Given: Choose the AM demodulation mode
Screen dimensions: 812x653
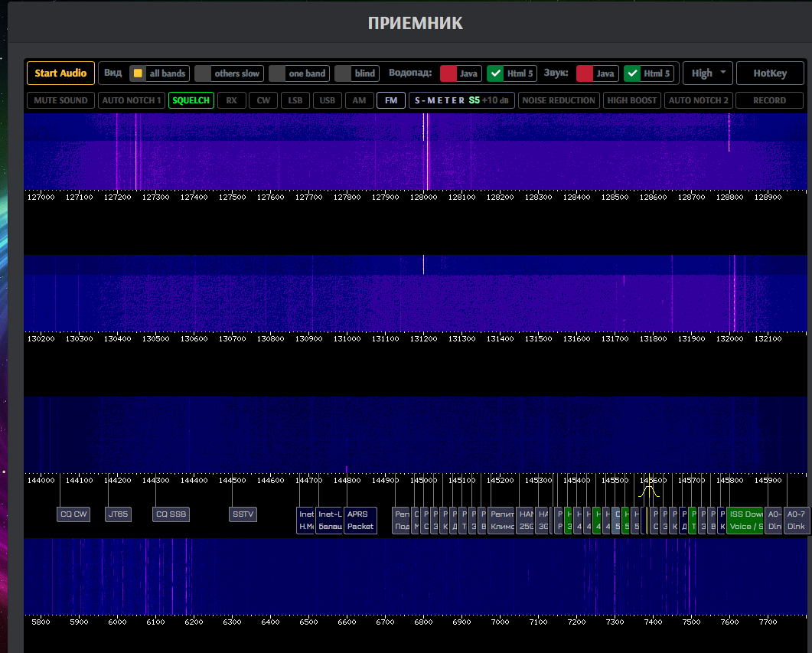Looking at the screenshot, I should pos(359,100).
